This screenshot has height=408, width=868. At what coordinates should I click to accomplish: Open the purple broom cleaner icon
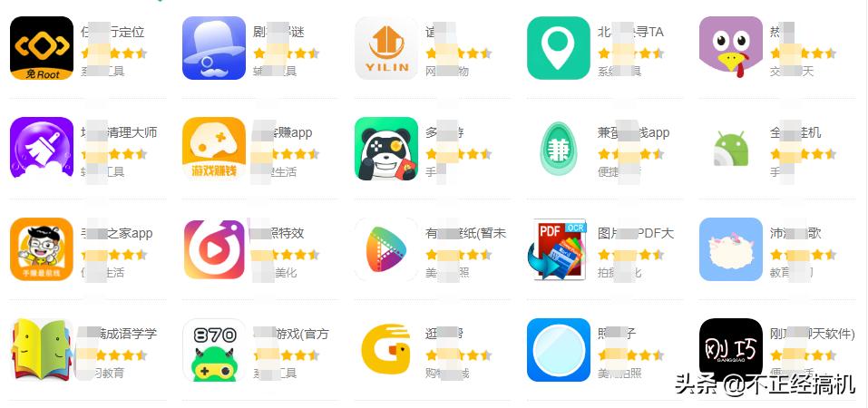pyautogui.click(x=42, y=149)
